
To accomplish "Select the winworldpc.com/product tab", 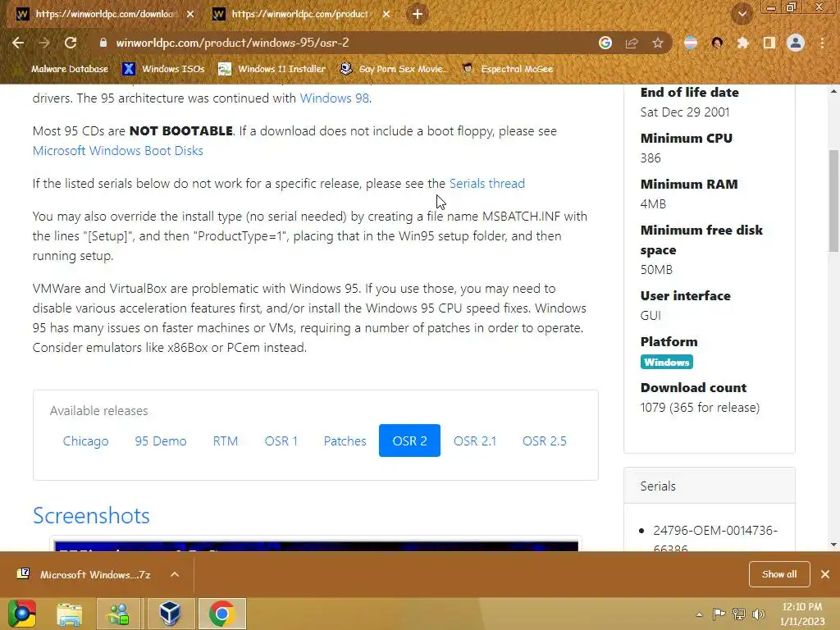I will tap(302, 14).
